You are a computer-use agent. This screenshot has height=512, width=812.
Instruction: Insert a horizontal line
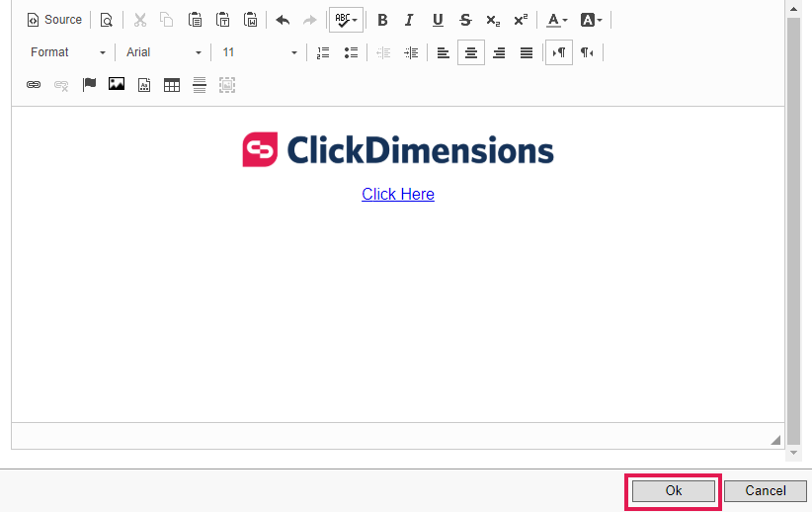coord(200,85)
